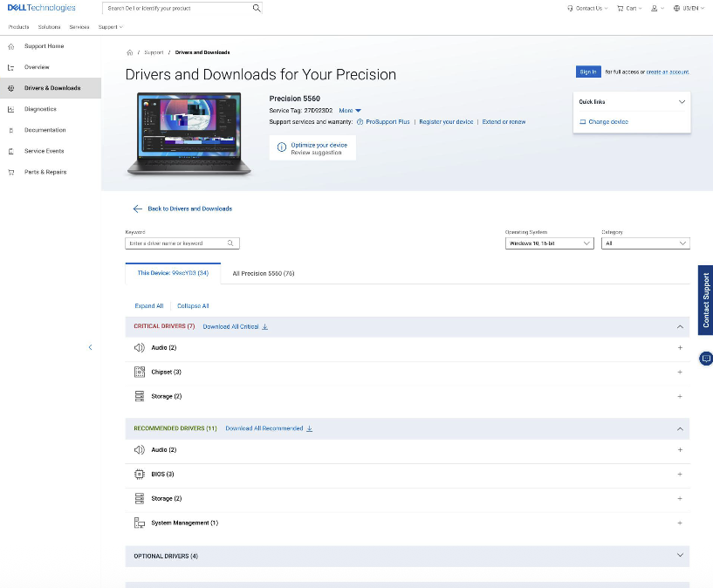Click the Drivers & Downloads gear icon
Image resolution: width=713 pixels, height=588 pixels.
(x=11, y=88)
